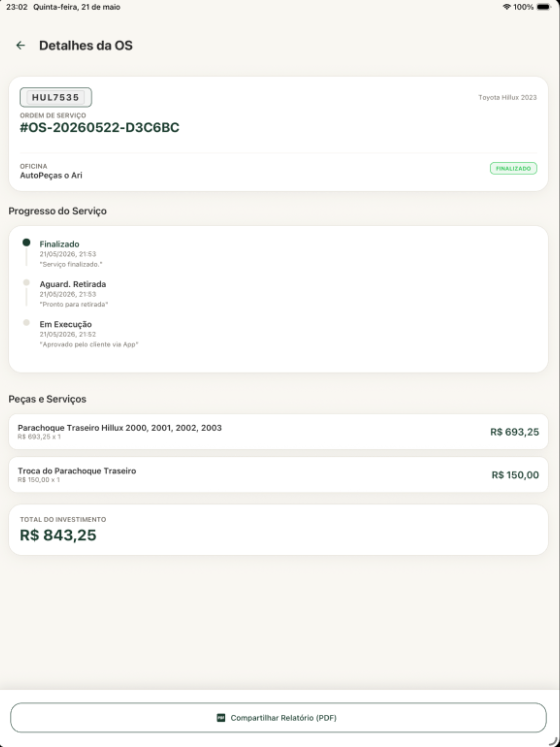Viewport: 560px width, 747px height.
Task: Select the Em Execução timeline dot
Action: (26, 322)
